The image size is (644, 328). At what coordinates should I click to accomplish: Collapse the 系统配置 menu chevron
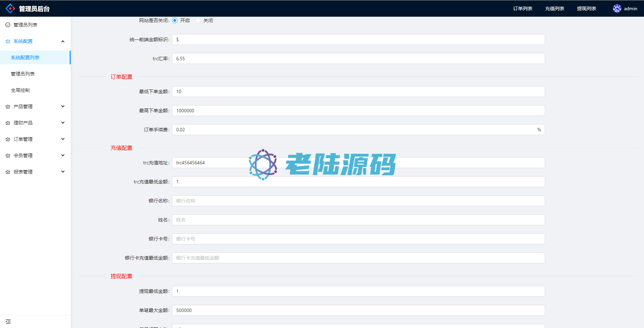pos(63,41)
